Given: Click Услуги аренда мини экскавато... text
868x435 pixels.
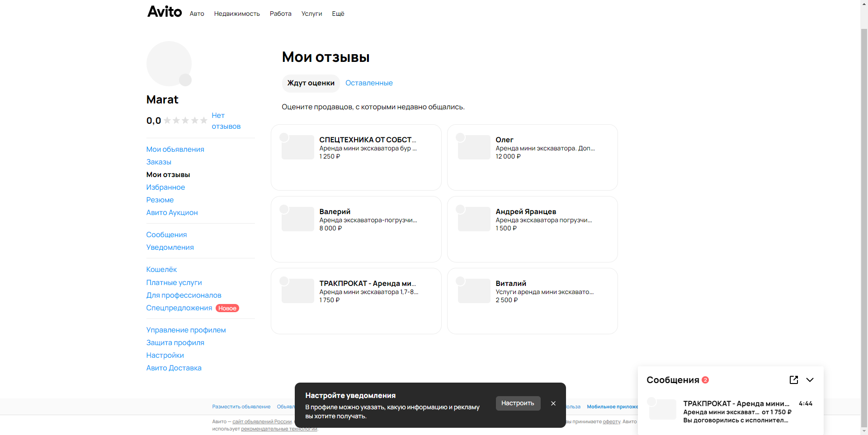Looking at the screenshot, I should coord(544,292).
